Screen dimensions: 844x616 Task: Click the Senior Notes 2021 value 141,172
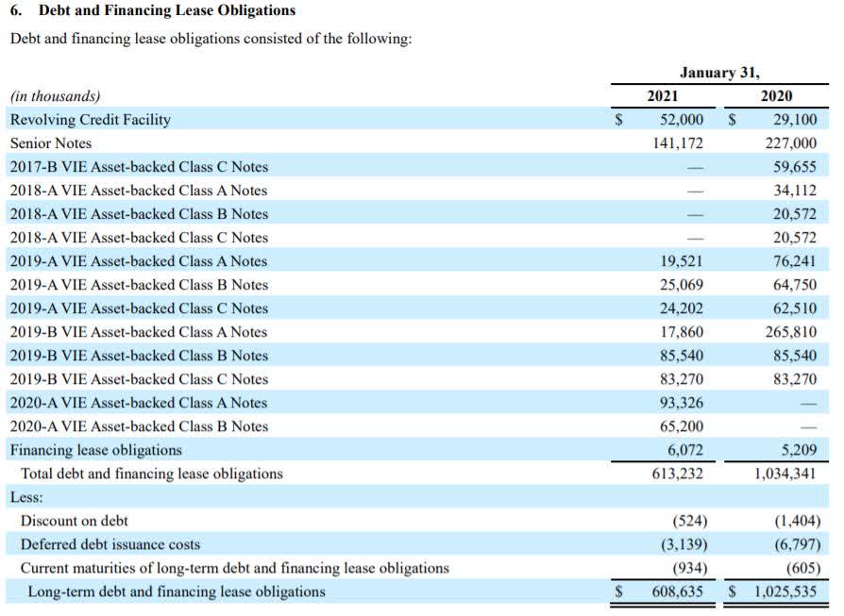pyautogui.click(x=677, y=143)
